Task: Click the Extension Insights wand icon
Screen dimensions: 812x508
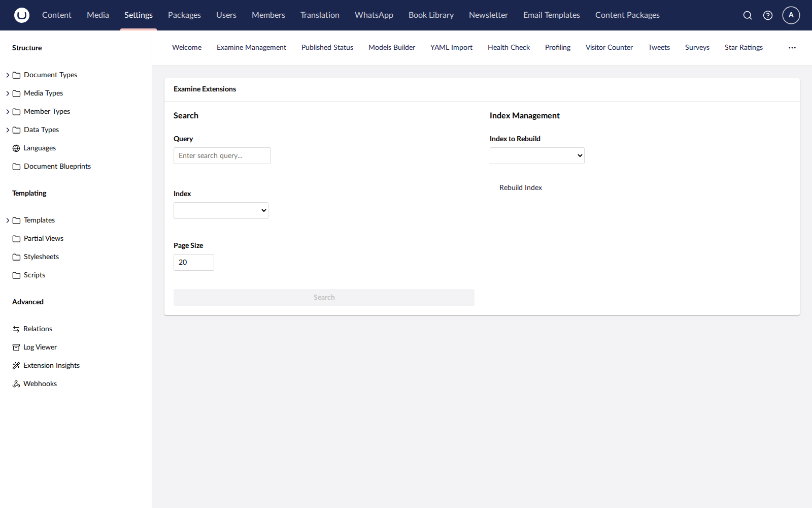Action: (16, 366)
